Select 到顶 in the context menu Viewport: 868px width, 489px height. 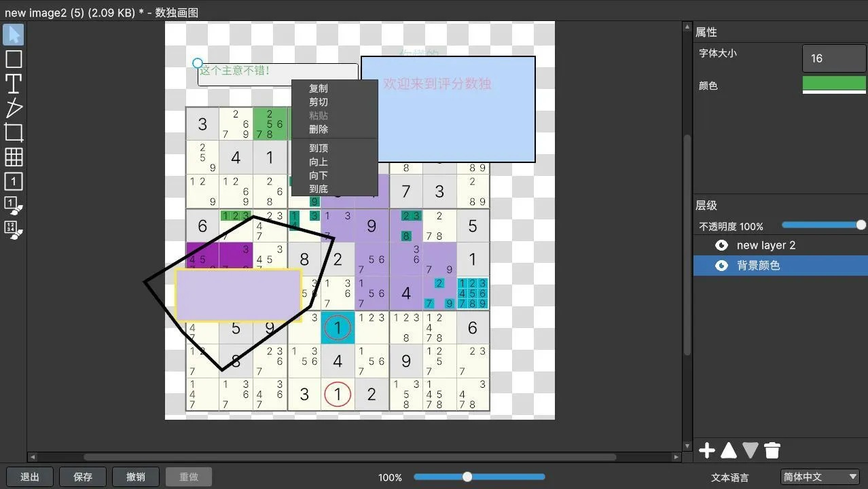tap(319, 148)
